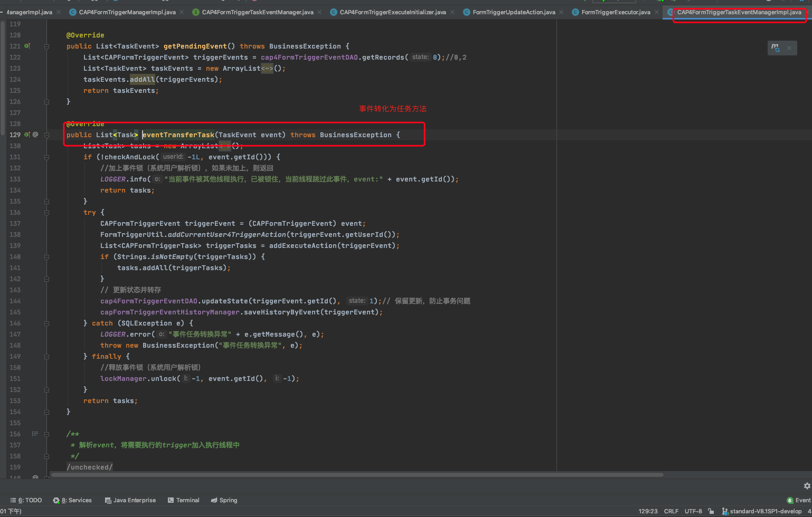Click the override gutter icon on line 129
This screenshot has width=812, height=517.
[x=27, y=135]
